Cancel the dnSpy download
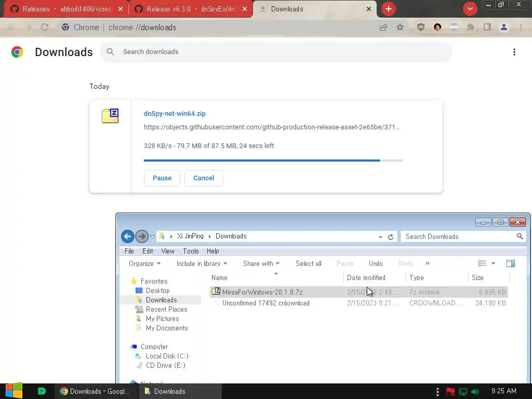Viewport: 532px width, 399px height. (204, 178)
